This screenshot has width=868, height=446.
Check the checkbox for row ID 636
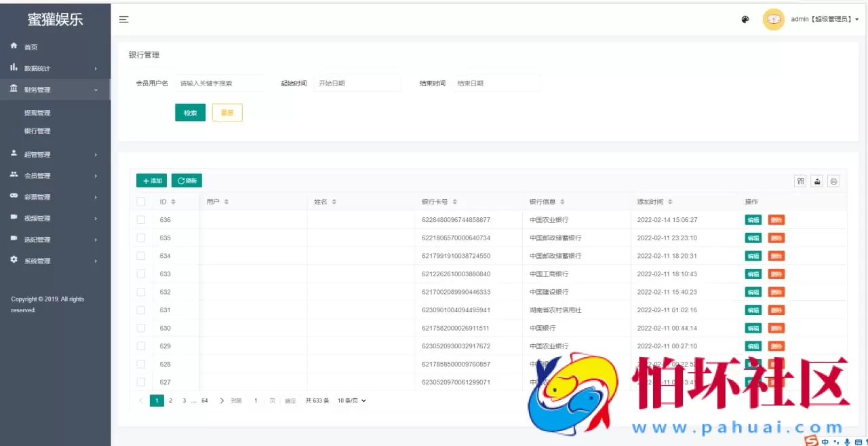[141, 219]
